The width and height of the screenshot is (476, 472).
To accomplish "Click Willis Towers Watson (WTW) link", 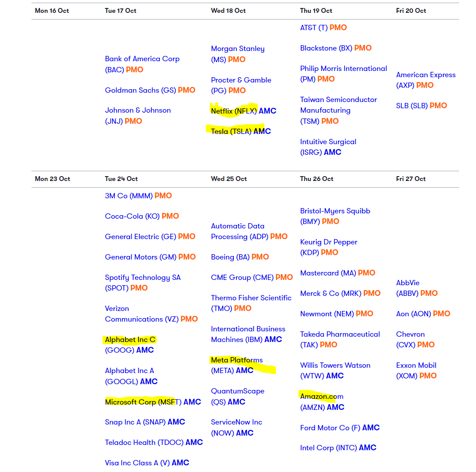I will click(335, 370).
